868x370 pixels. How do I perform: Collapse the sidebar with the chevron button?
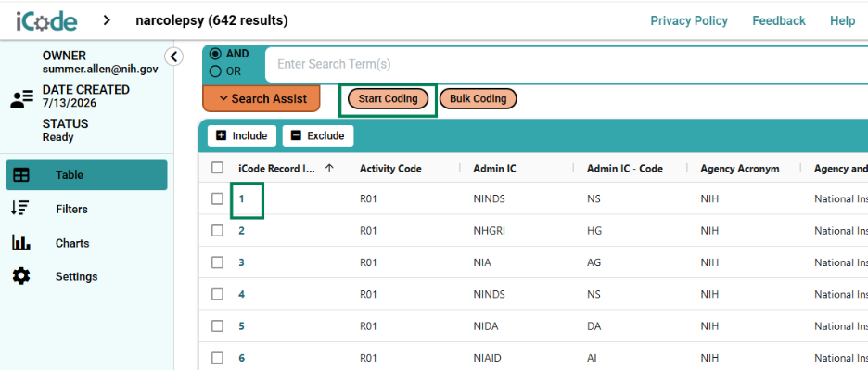pyautogui.click(x=173, y=57)
